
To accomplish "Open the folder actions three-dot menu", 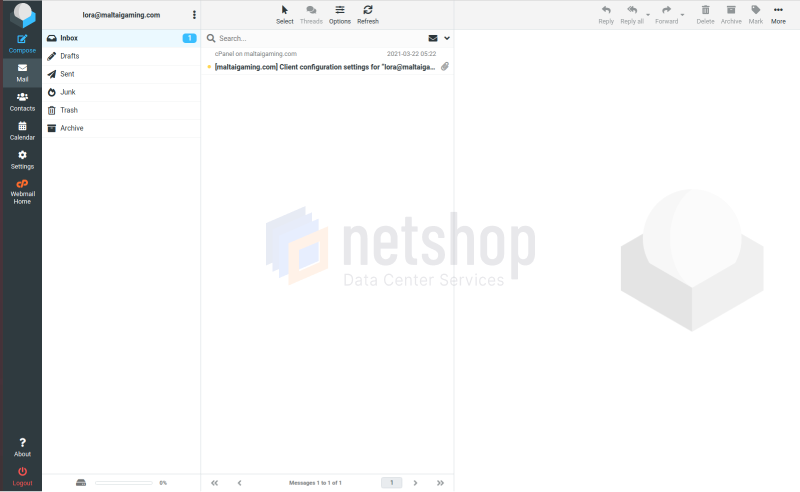I will click(194, 15).
